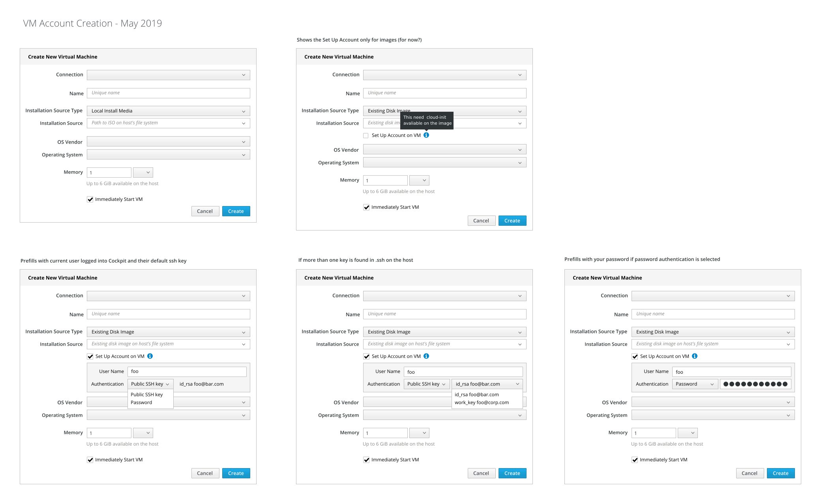Screen dimensions: 821x504
Task: Click the masked password field
Action: point(755,384)
